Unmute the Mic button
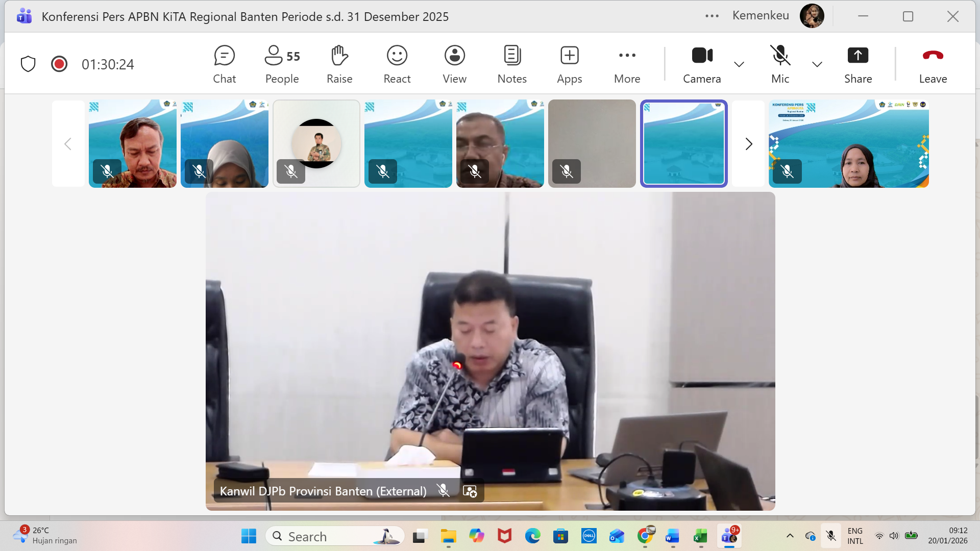The image size is (980, 551). tap(780, 64)
